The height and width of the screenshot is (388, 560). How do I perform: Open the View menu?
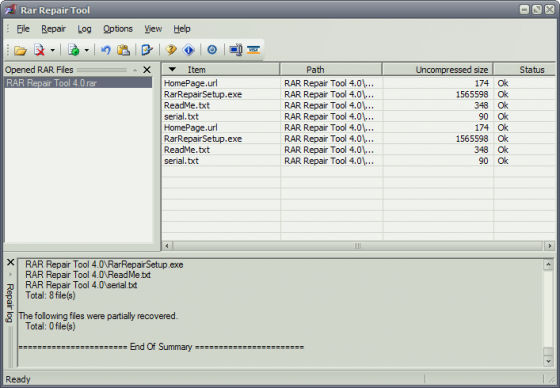[x=153, y=29]
